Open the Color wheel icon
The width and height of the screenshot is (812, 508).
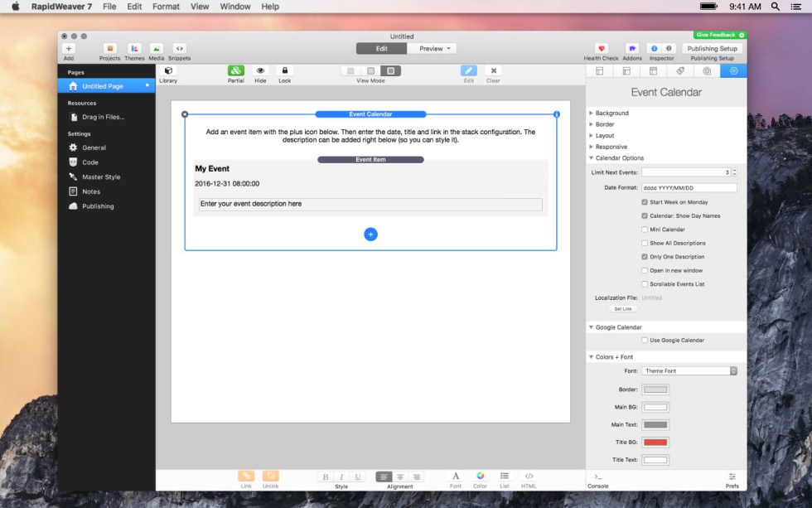point(480,477)
